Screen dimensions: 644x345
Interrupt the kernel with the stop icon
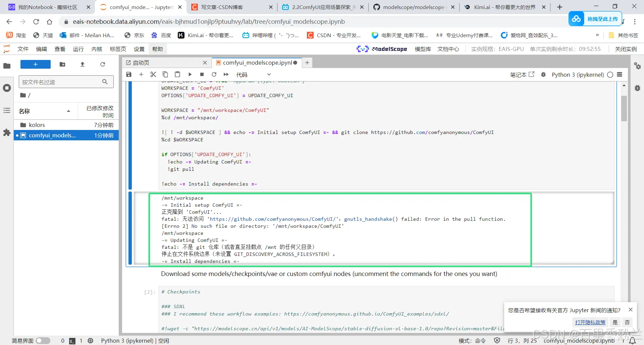pyautogui.click(x=202, y=74)
